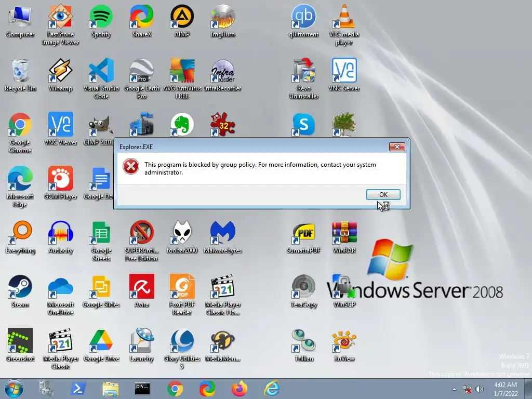Select Microsoft Edge desktop shortcut
The width and height of the screenshot is (532, 399).
pyautogui.click(x=20, y=187)
